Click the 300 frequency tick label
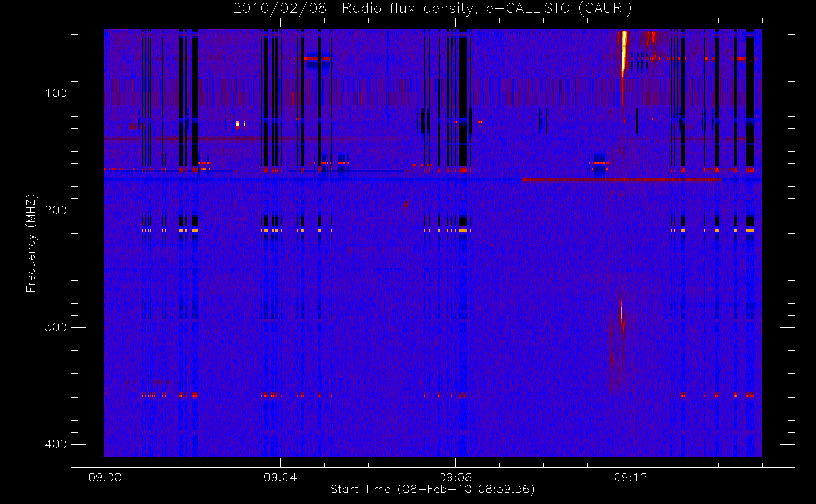The height and width of the screenshot is (504, 816). click(x=55, y=327)
